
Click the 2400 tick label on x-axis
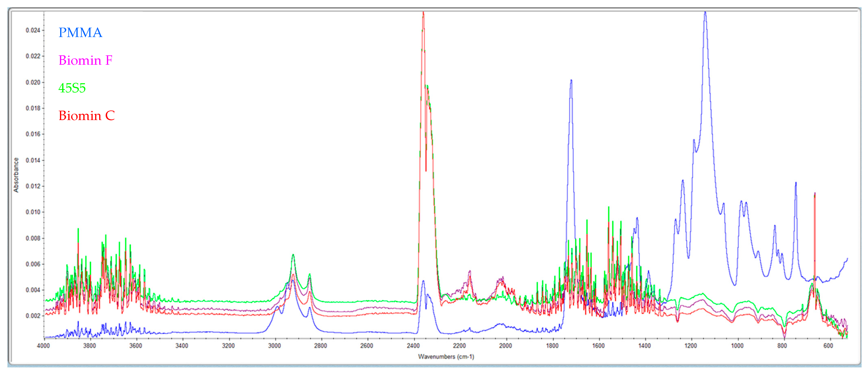[413, 346]
